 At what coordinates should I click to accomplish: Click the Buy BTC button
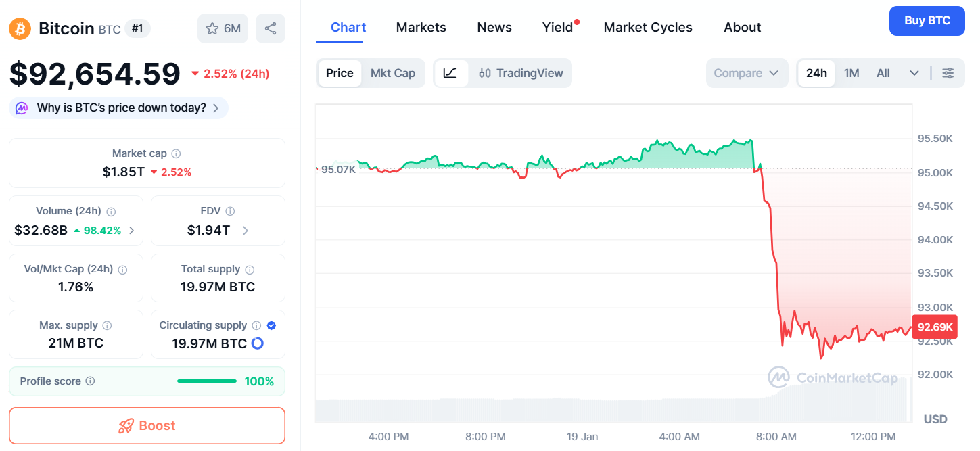pyautogui.click(x=927, y=21)
